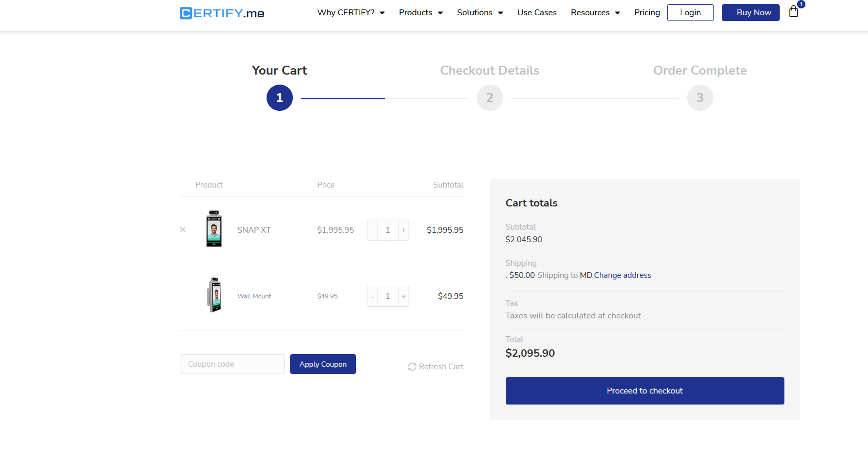Screen dimensions: 868x466
Task: Click the Cart totals heading
Action: 532,203
